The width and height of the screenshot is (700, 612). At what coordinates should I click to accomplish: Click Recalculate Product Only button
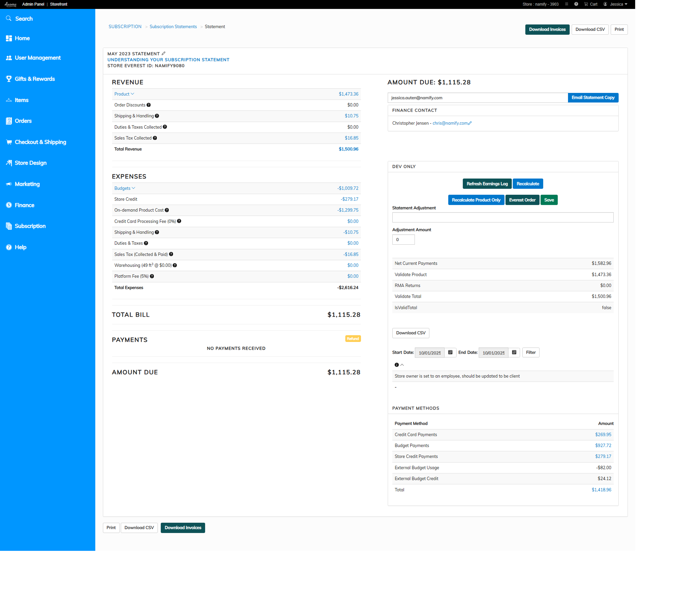point(476,200)
